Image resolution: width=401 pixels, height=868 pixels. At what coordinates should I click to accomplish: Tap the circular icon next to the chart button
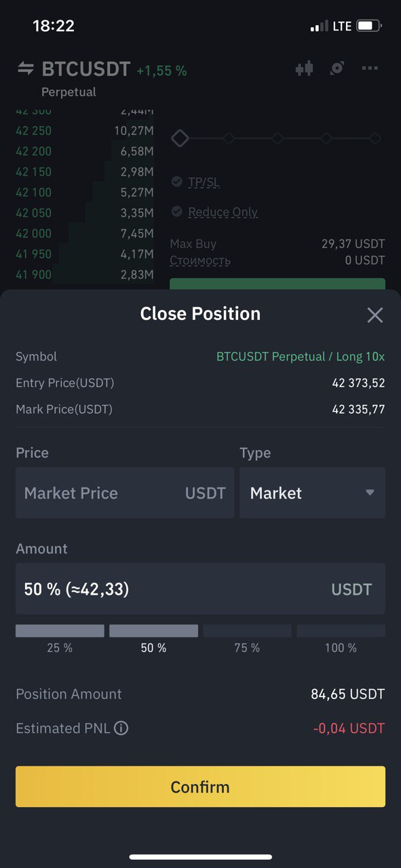(337, 68)
